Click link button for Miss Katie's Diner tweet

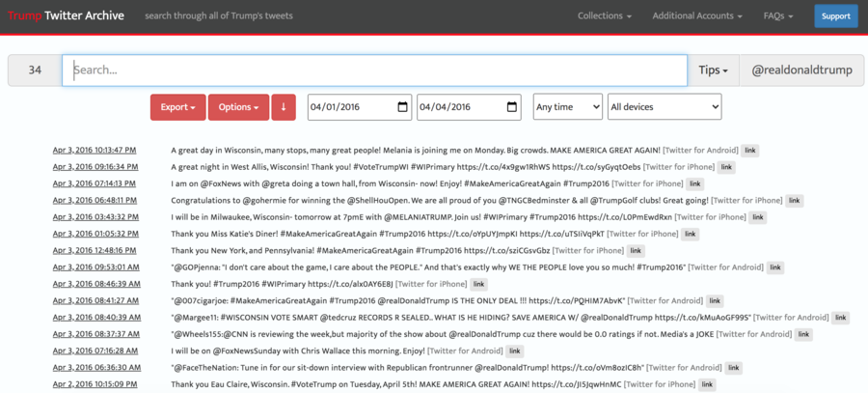point(690,234)
